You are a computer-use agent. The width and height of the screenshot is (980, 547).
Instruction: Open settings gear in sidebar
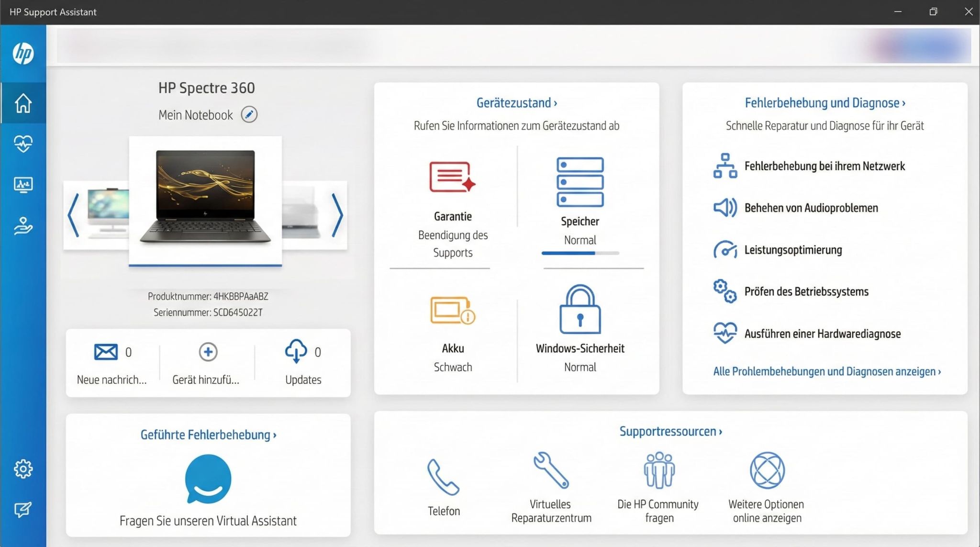click(23, 469)
